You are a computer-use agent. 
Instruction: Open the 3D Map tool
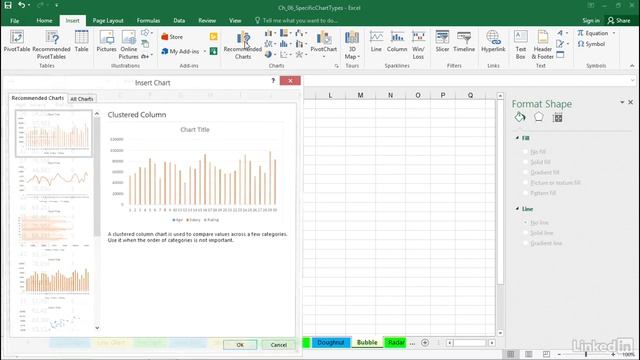click(352, 45)
